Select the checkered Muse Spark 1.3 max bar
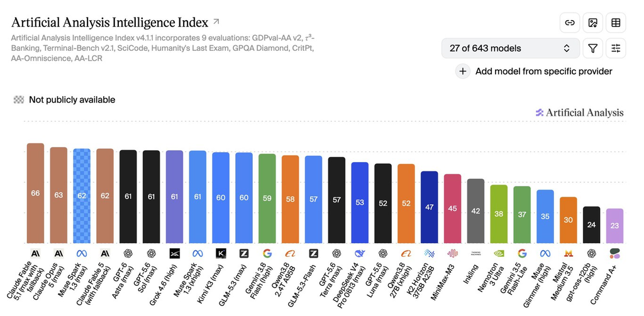 point(82,196)
